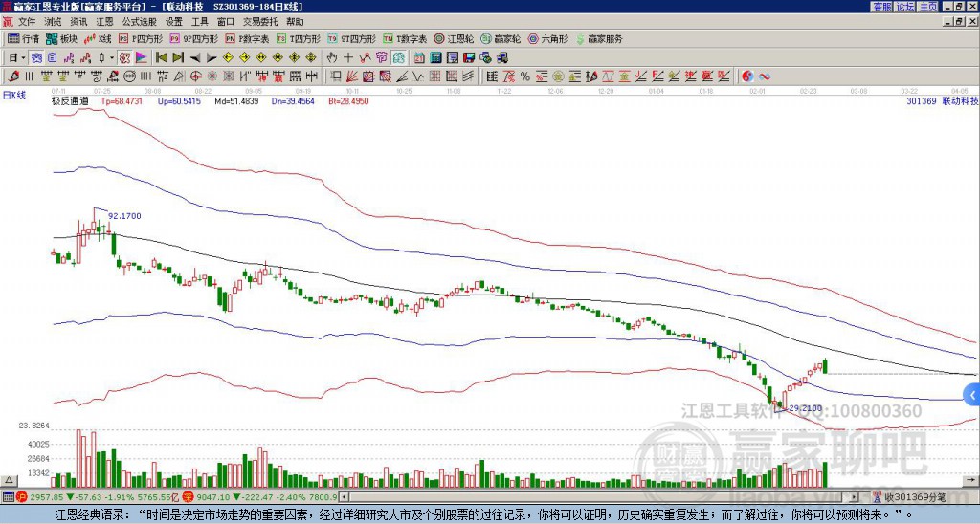Open the 板块 sector view

[61, 38]
